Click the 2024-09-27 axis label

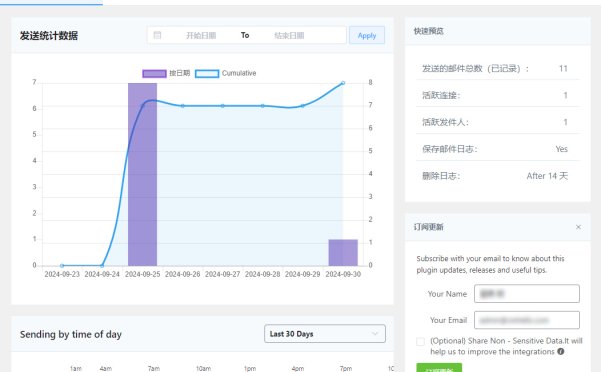222,274
